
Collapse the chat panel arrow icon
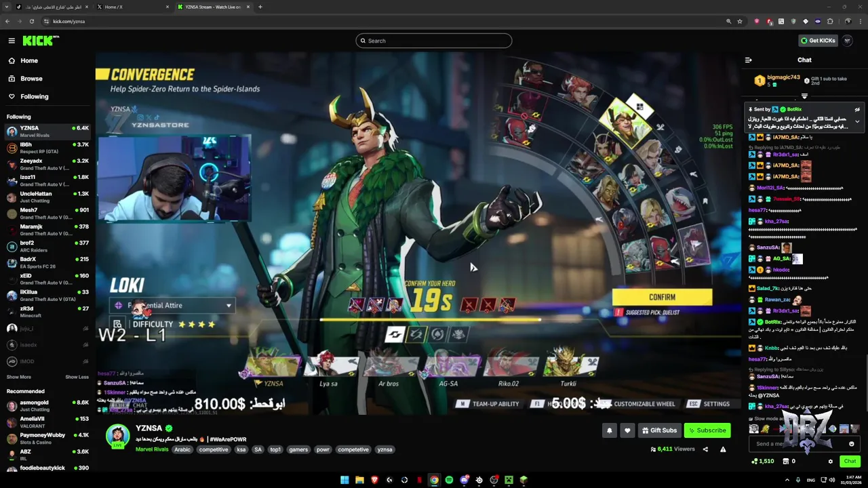tap(749, 60)
